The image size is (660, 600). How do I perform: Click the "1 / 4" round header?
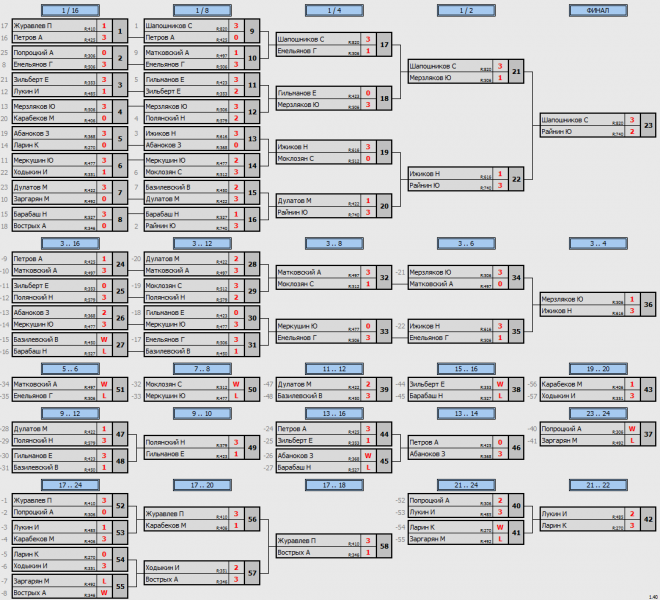(334, 11)
